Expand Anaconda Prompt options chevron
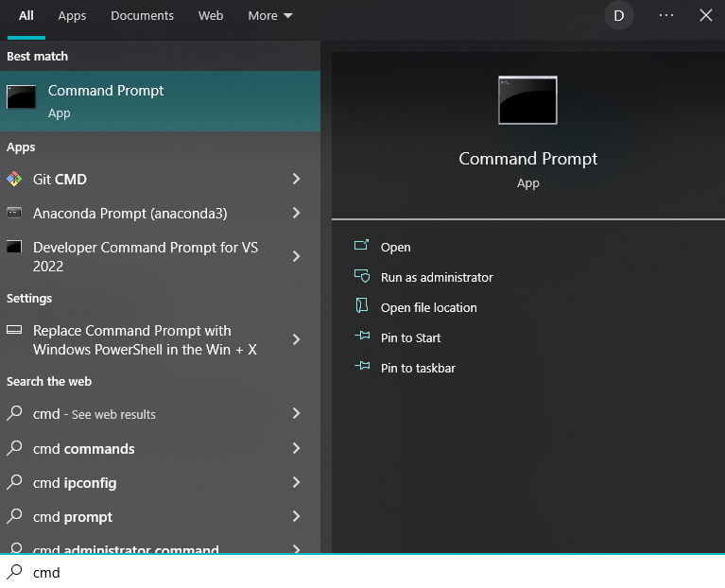 coord(297,213)
